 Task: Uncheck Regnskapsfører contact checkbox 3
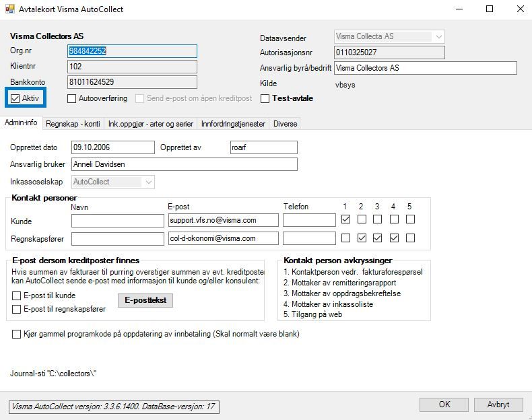pos(377,238)
